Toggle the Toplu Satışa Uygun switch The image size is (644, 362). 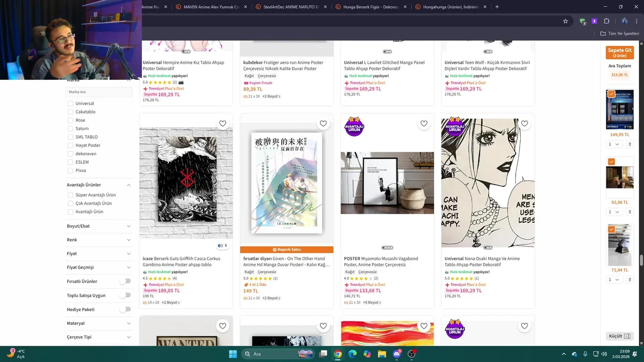click(125, 295)
